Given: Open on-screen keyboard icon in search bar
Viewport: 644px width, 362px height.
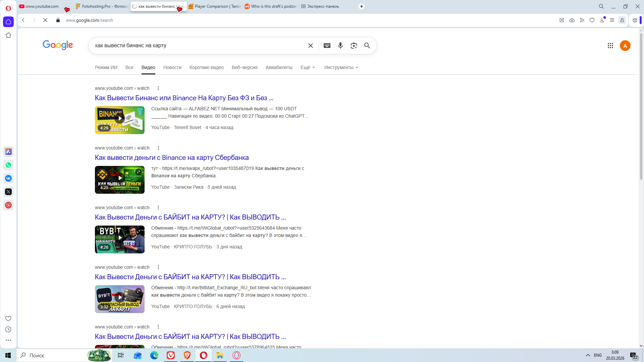Looking at the screenshot, I should tap(327, 46).
